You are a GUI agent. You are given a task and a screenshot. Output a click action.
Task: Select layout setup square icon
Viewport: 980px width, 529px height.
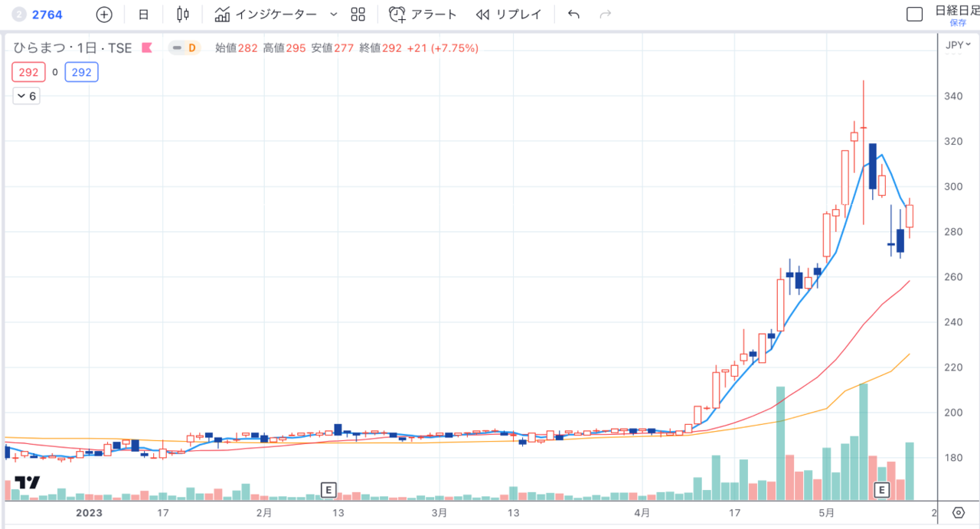(913, 15)
